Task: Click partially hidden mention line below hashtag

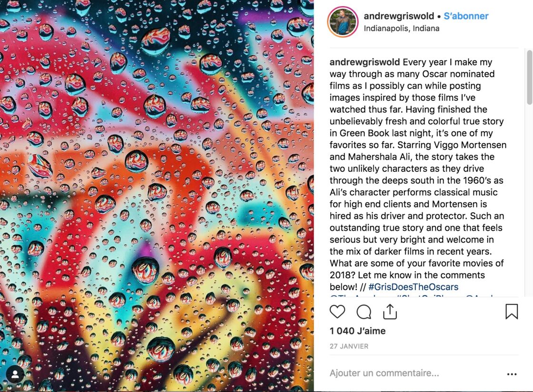Action: tap(411, 295)
